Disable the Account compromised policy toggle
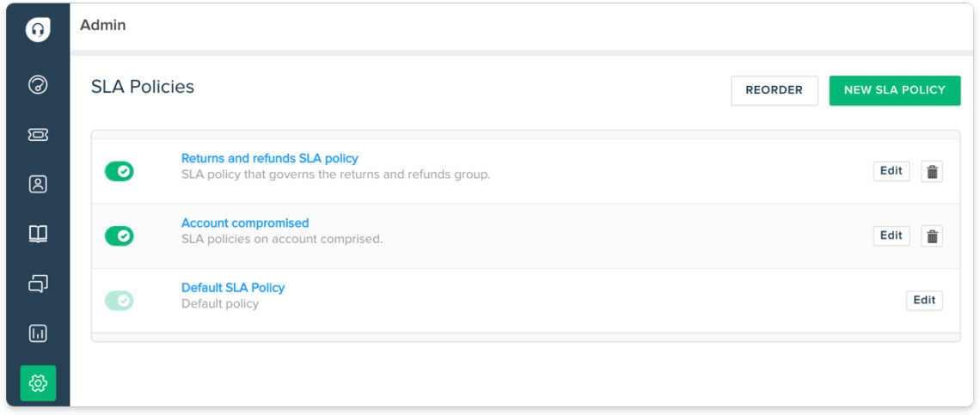This screenshot has width=980, height=415. click(x=119, y=235)
